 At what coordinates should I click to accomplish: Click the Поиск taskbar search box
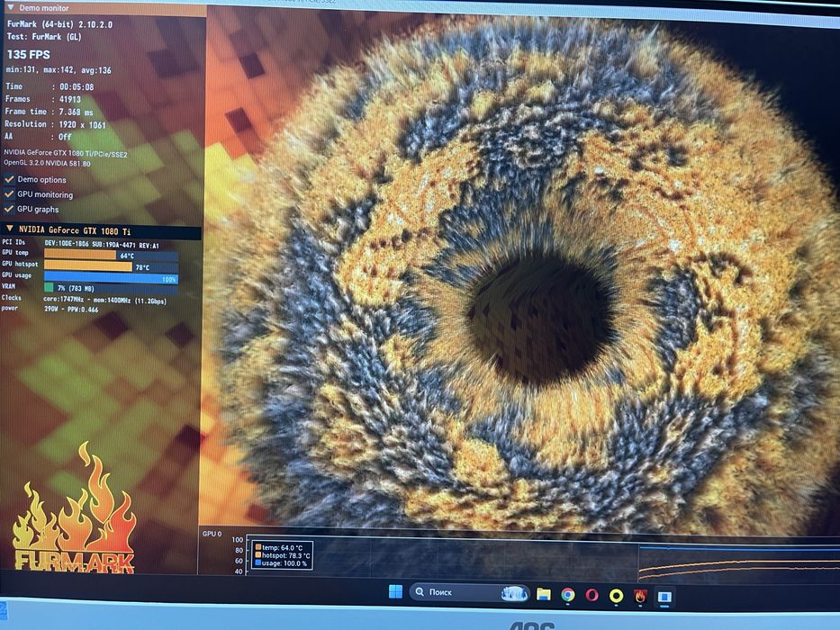(469, 592)
